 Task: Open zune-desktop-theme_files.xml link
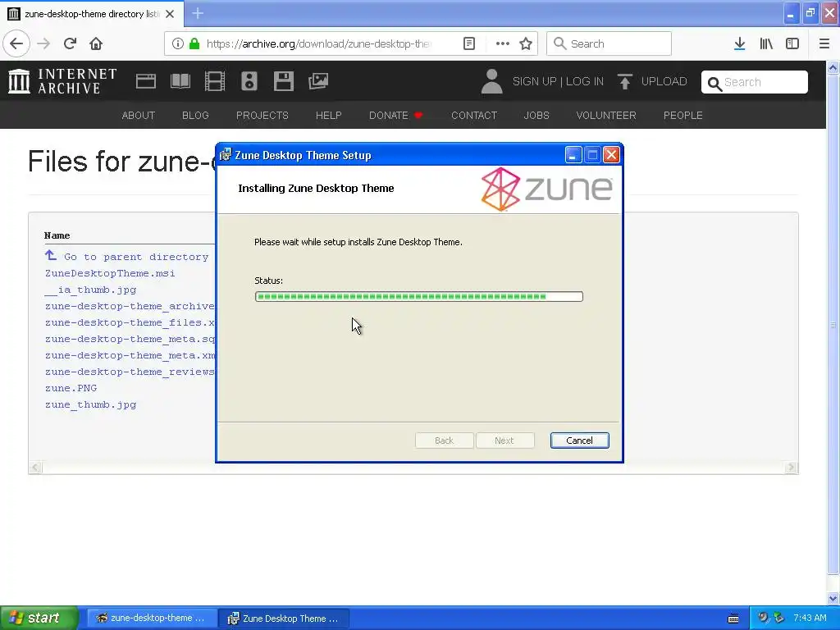[x=130, y=322]
